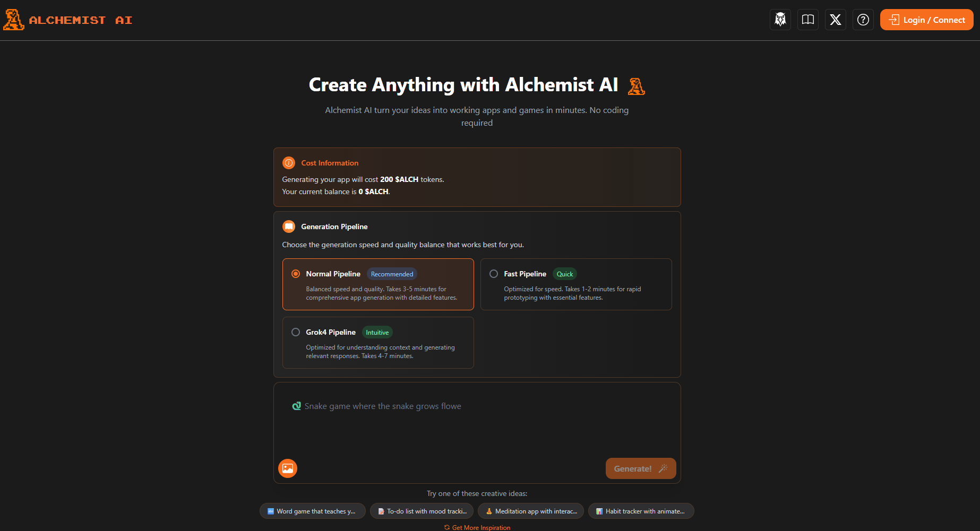
Task: Choose the Habit tracker with animated idea
Action: click(x=641, y=511)
